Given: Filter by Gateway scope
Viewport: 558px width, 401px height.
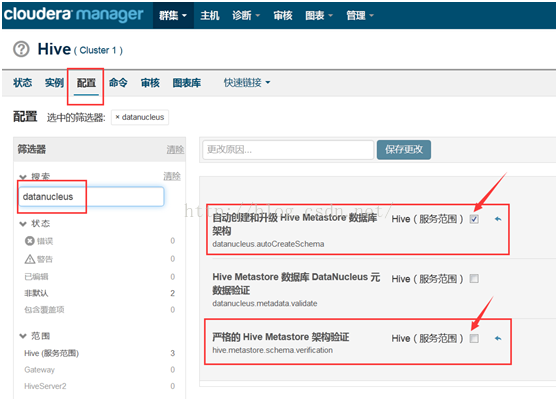Looking at the screenshot, I should pos(40,370).
